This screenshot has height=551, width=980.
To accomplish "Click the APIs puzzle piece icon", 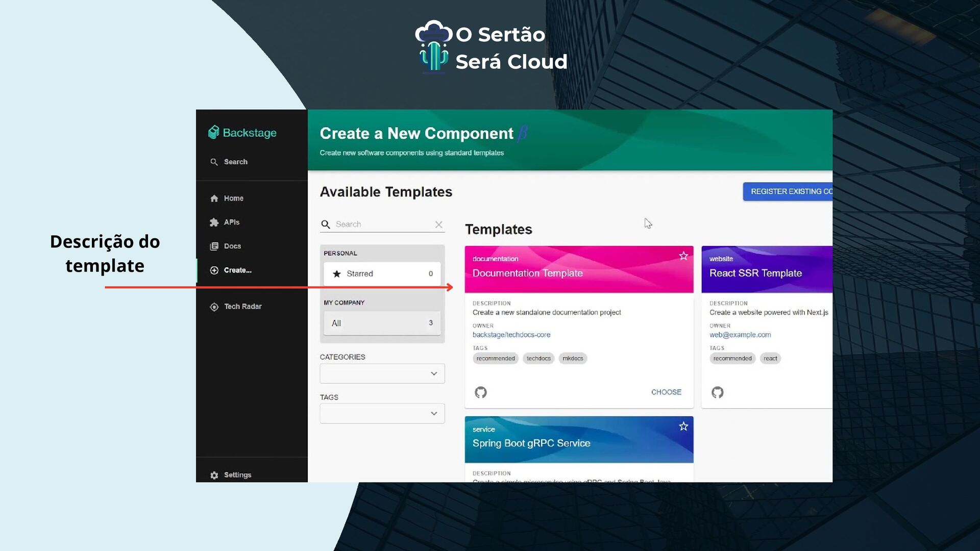I will pos(214,222).
